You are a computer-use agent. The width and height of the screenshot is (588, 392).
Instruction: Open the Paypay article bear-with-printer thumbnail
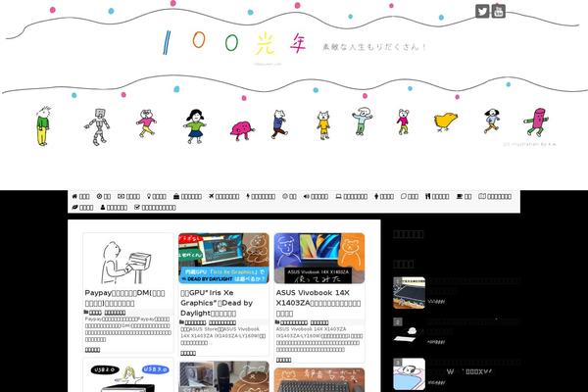click(x=127, y=259)
